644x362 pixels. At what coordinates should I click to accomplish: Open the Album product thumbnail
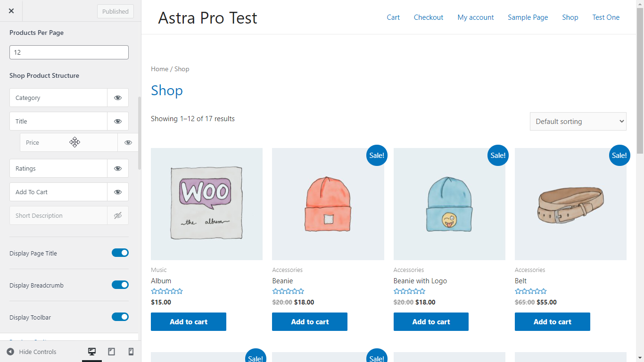click(x=206, y=204)
